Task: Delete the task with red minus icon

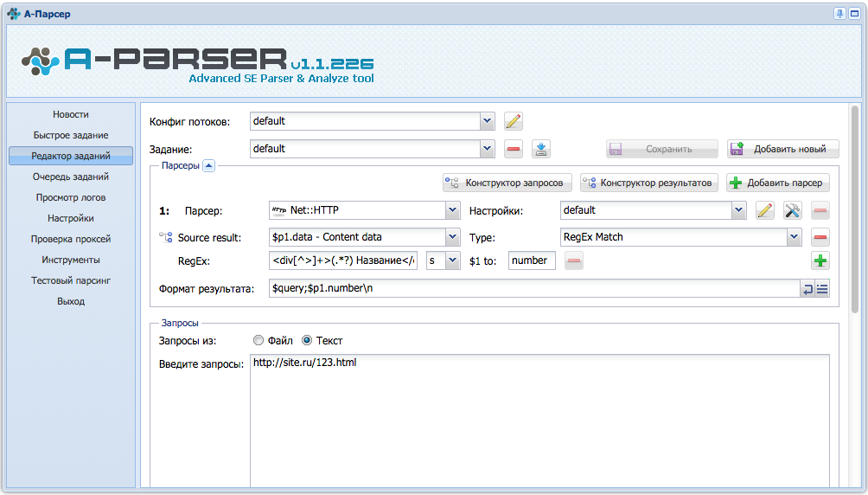Action: click(514, 149)
